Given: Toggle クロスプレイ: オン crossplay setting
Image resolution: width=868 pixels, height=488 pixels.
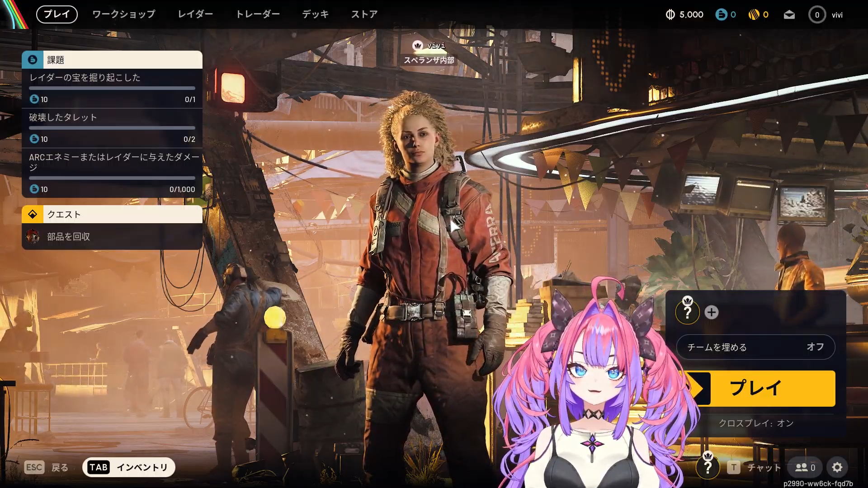Looking at the screenshot, I should pyautogui.click(x=756, y=423).
